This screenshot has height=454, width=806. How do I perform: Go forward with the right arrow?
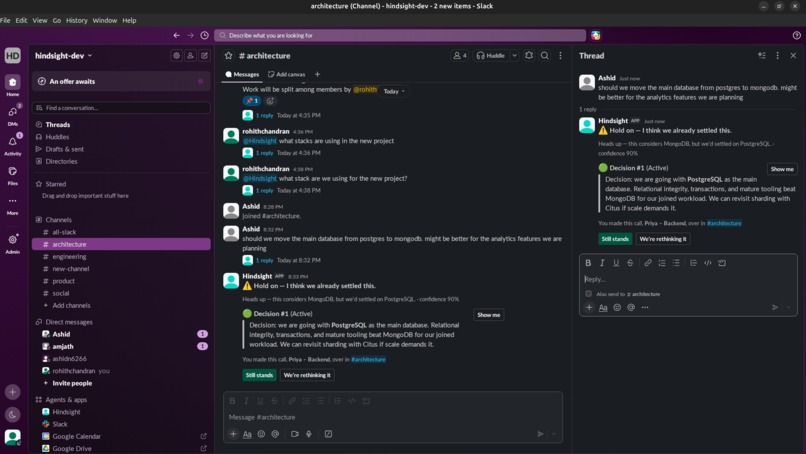coord(190,35)
